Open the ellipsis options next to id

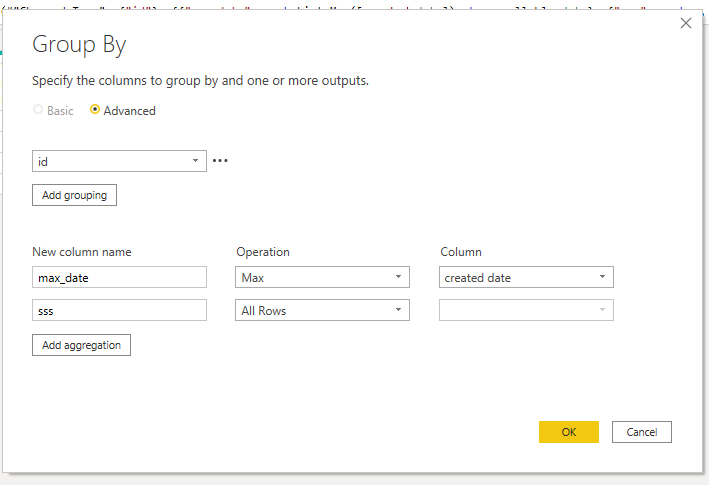[x=220, y=160]
